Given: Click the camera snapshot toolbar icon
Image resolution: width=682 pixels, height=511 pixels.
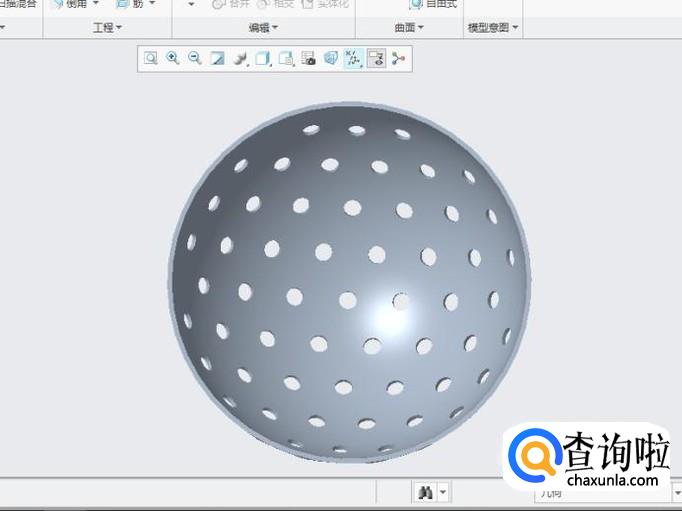Looking at the screenshot, I should coord(308,59).
